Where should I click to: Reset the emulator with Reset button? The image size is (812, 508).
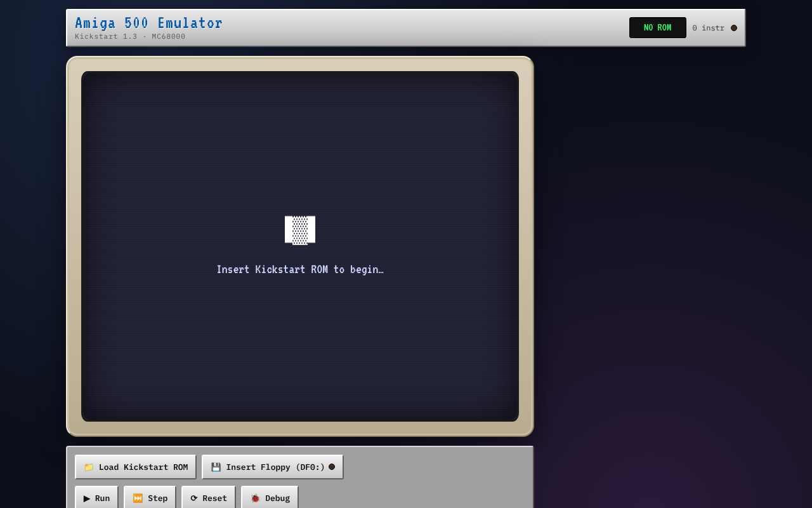click(209, 498)
